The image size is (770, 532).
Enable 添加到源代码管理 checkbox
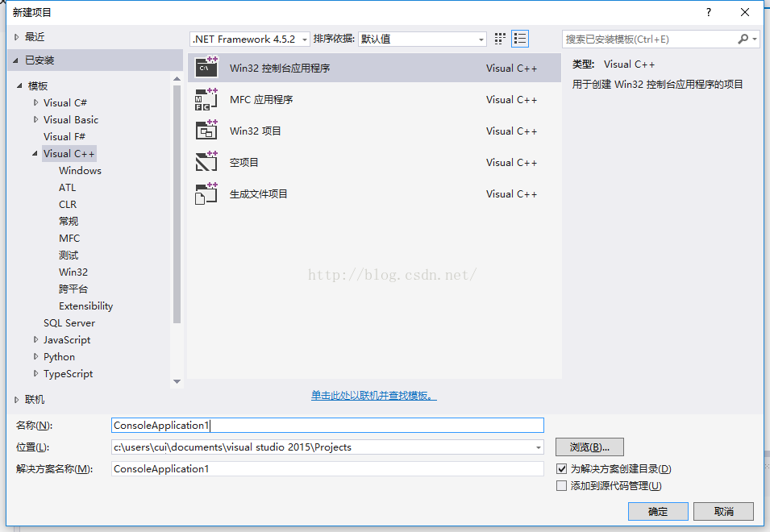click(561, 486)
